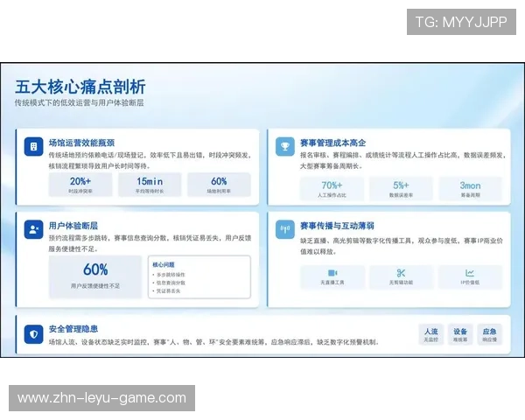The image size is (525, 420).
Task: Click the description starting 场馆人流、设备状态
Action: pos(213,342)
